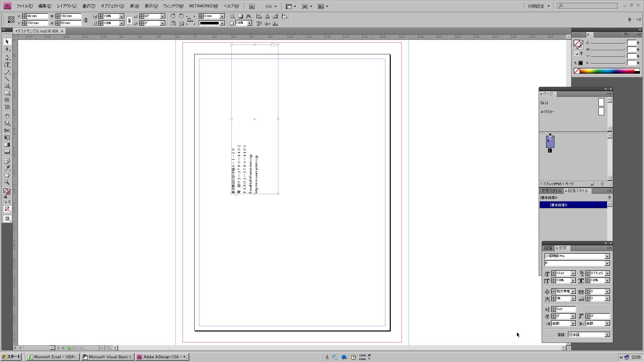Open the font family dropdown 小塚明朝 Pro
Screen dimensions: 644x362
click(x=607, y=256)
